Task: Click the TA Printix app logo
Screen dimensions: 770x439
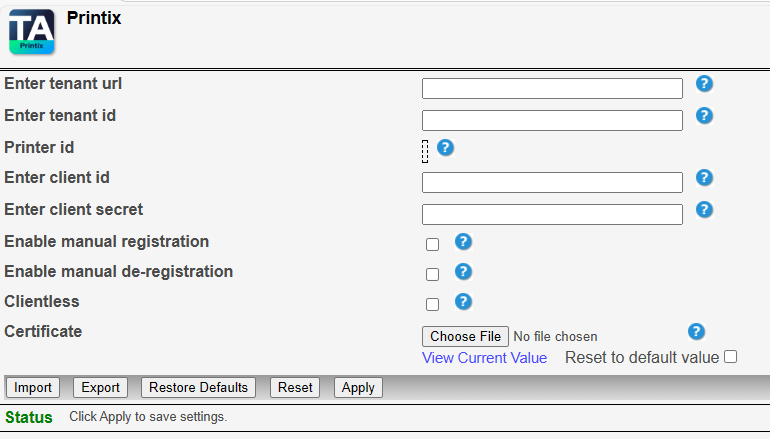Action: [31, 31]
